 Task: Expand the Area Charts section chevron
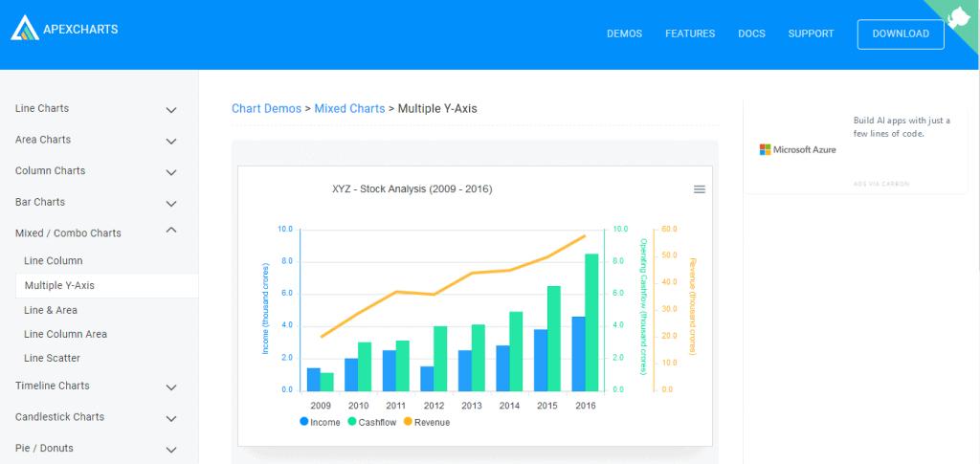click(x=171, y=142)
